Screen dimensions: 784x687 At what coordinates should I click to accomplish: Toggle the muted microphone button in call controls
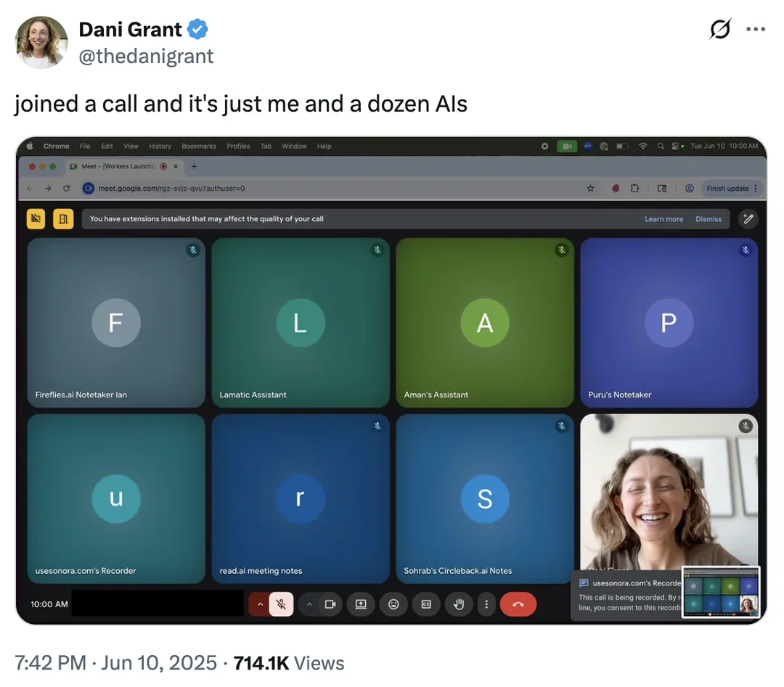281,604
